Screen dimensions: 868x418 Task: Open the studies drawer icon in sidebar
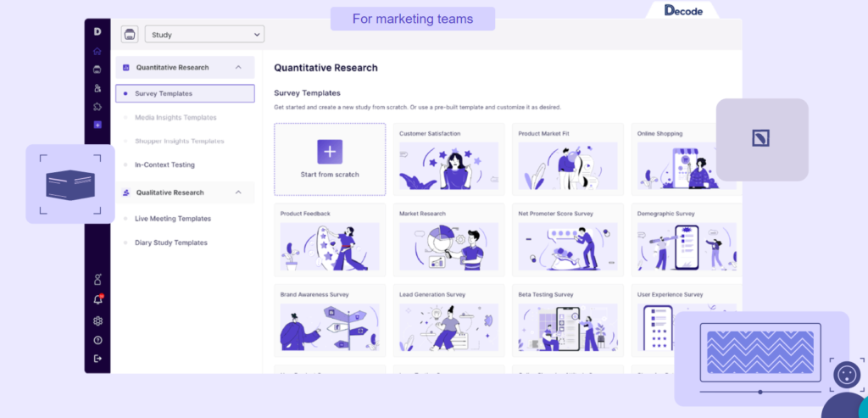[x=97, y=70]
